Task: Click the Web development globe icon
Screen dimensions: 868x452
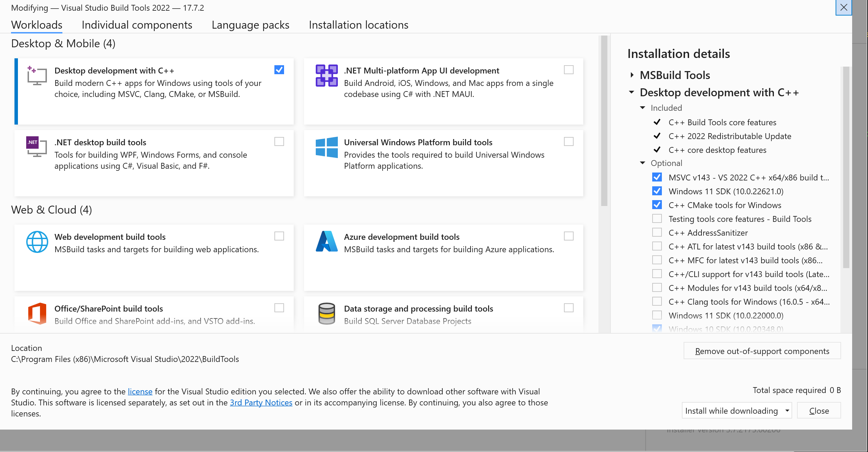Action: pos(37,242)
